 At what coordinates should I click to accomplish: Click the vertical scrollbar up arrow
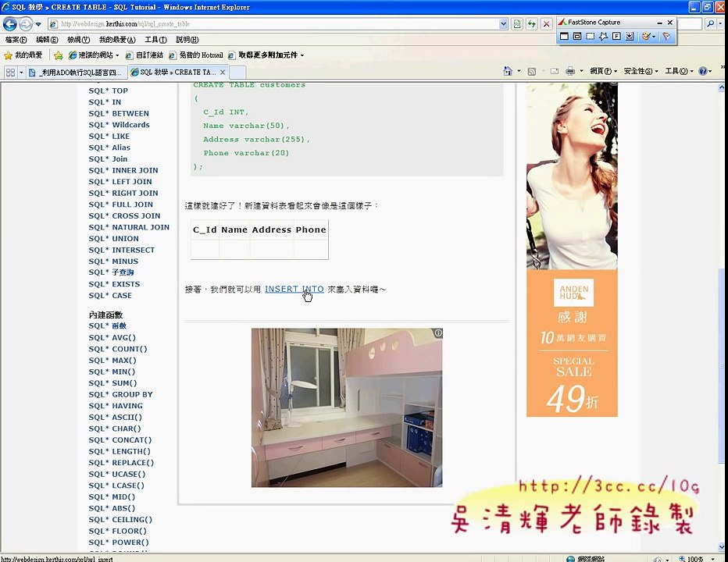pyautogui.click(x=722, y=87)
